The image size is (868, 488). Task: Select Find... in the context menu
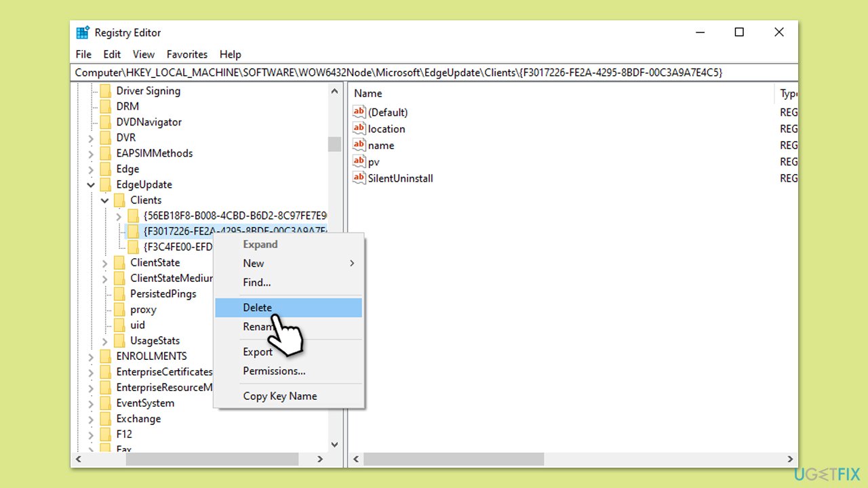pyautogui.click(x=288, y=282)
